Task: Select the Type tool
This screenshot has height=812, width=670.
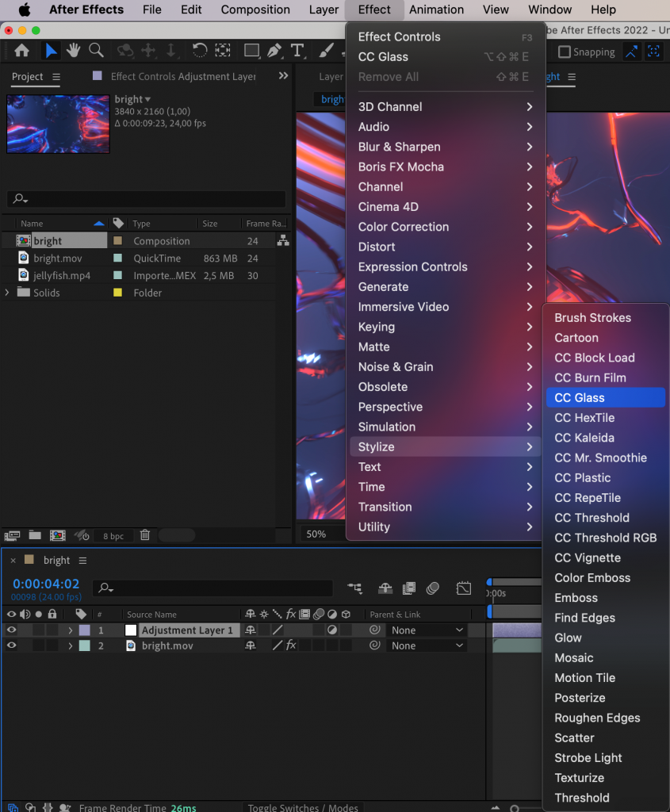Action: coord(297,51)
